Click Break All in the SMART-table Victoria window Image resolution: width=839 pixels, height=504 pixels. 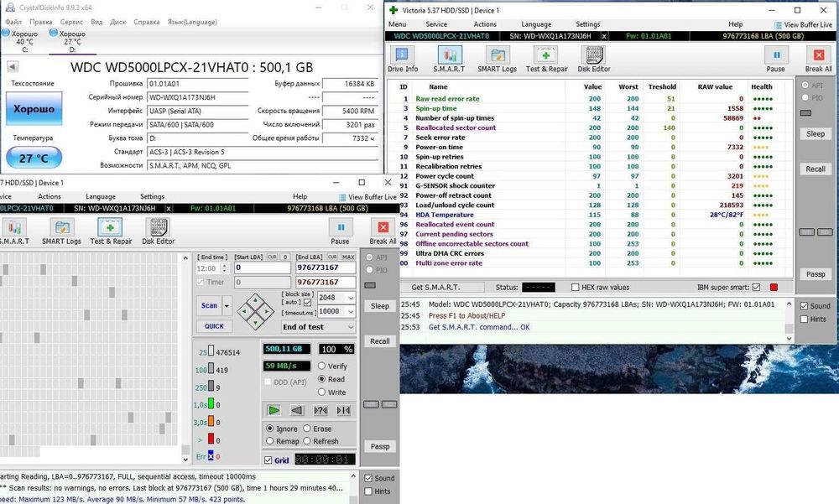point(818,59)
